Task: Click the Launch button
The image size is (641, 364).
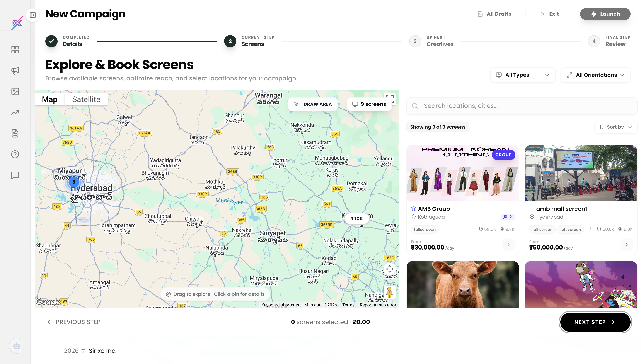Action: [605, 14]
